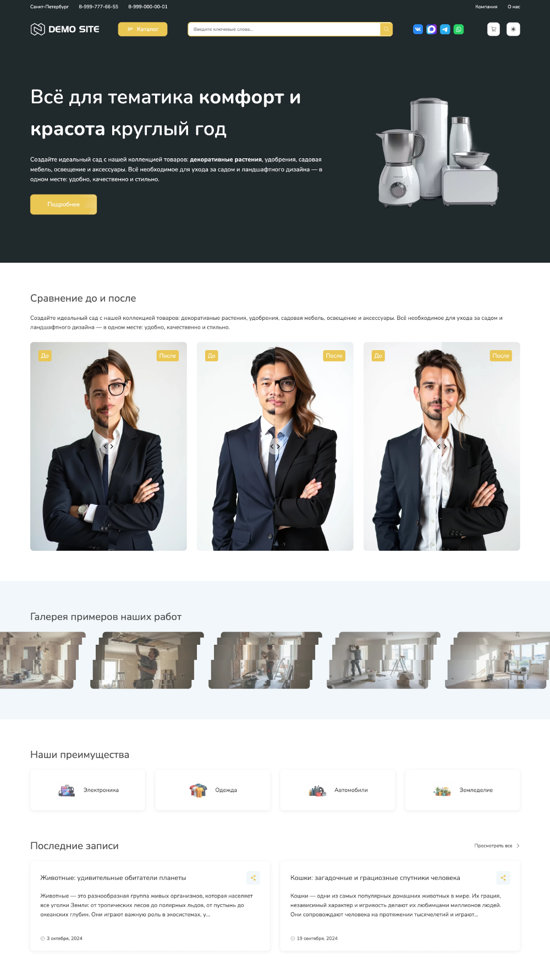Click the Telegram icon in header
The image size is (550, 980).
445,29
